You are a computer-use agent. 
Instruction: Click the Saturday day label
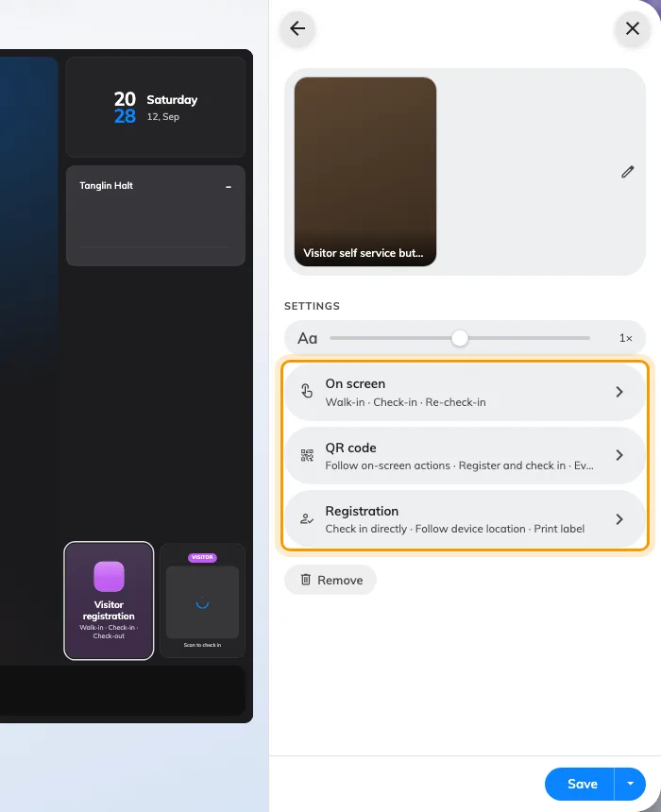pyautogui.click(x=172, y=99)
